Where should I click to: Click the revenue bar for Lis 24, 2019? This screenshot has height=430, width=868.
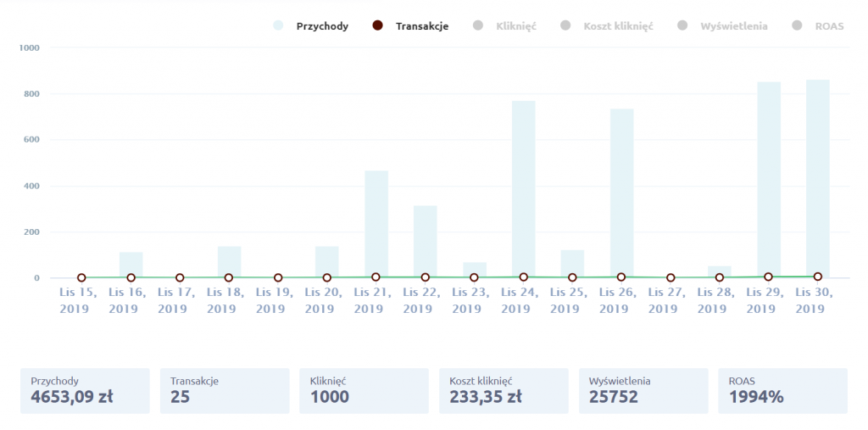point(523,188)
